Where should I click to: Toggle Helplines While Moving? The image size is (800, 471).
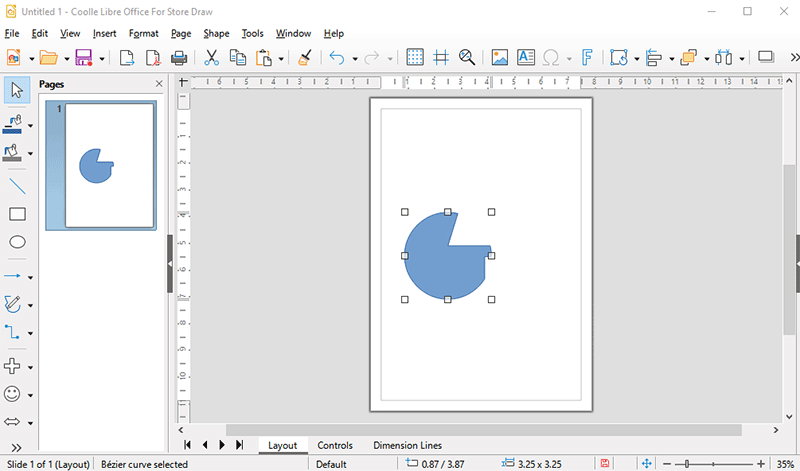[x=441, y=58]
